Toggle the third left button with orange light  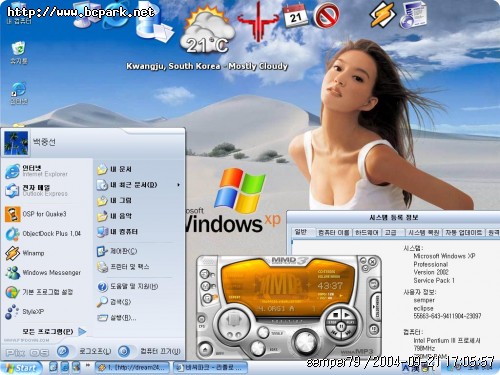point(208,298)
